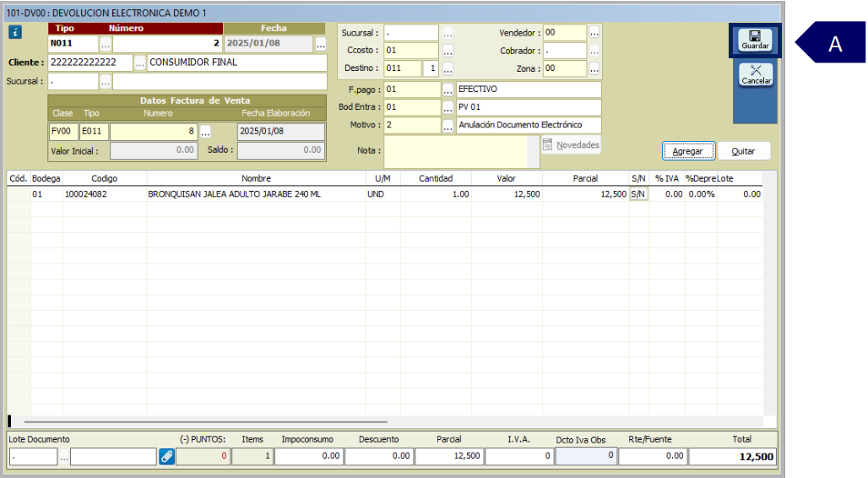Click the Zona field showing 00
This screenshot has width=868, height=478.
[564, 68]
